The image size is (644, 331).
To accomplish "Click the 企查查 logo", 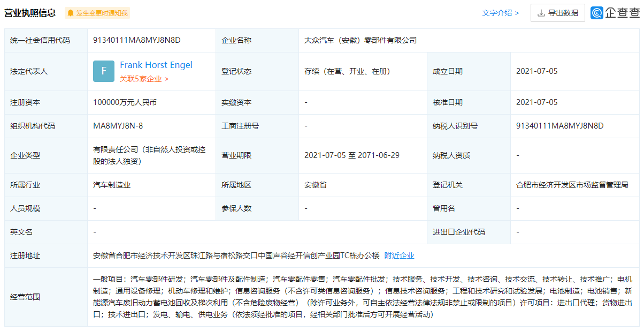I will tap(616, 13).
